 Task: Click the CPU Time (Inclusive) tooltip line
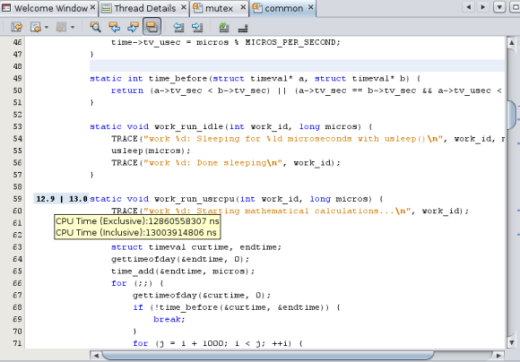(x=136, y=233)
